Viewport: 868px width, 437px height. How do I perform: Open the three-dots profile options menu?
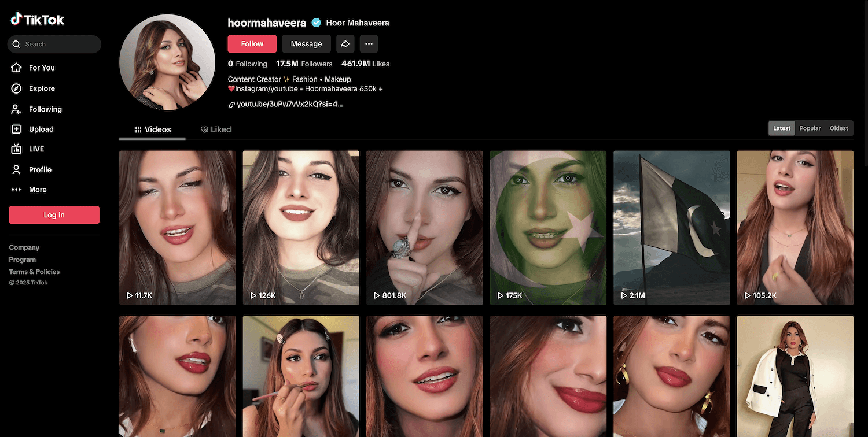(x=369, y=44)
